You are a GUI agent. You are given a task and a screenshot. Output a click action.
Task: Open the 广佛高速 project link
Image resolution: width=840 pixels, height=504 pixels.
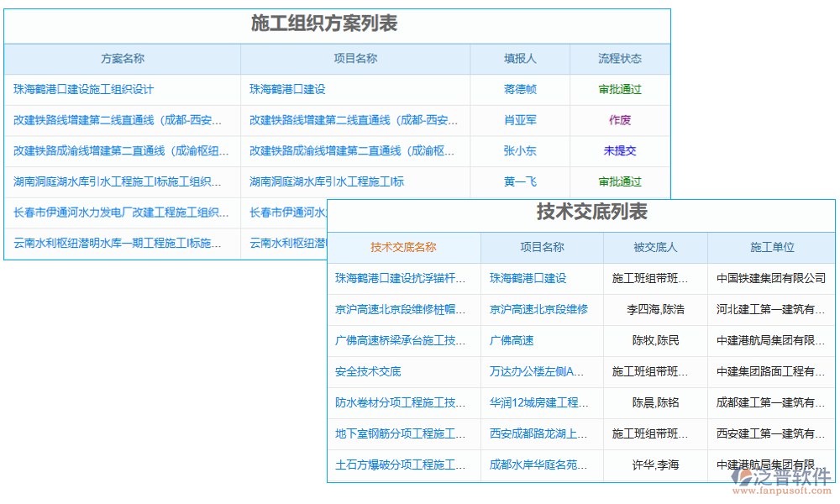pyautogui.click(x=512, y=340)
